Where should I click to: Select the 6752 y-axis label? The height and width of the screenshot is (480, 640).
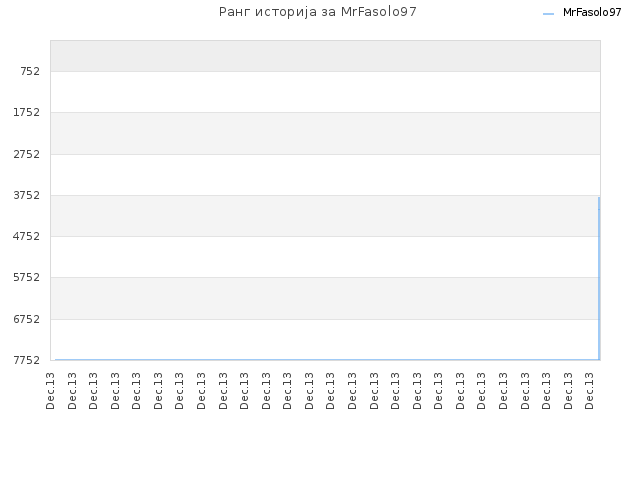[27, 319]
